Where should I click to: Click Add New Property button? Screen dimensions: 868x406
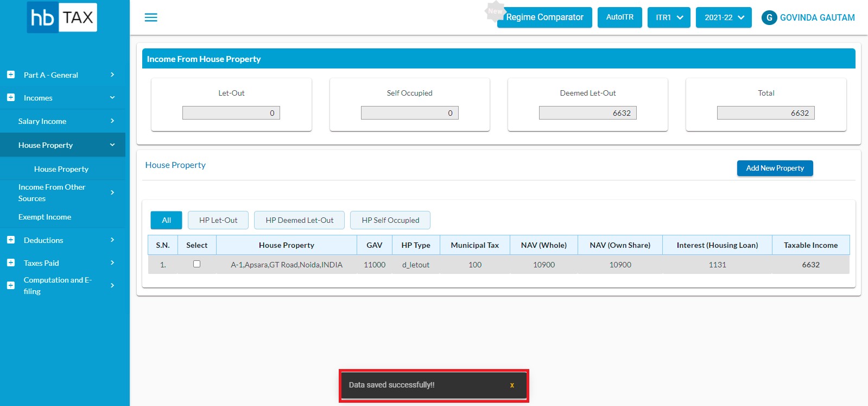click(x=775, y=168)
